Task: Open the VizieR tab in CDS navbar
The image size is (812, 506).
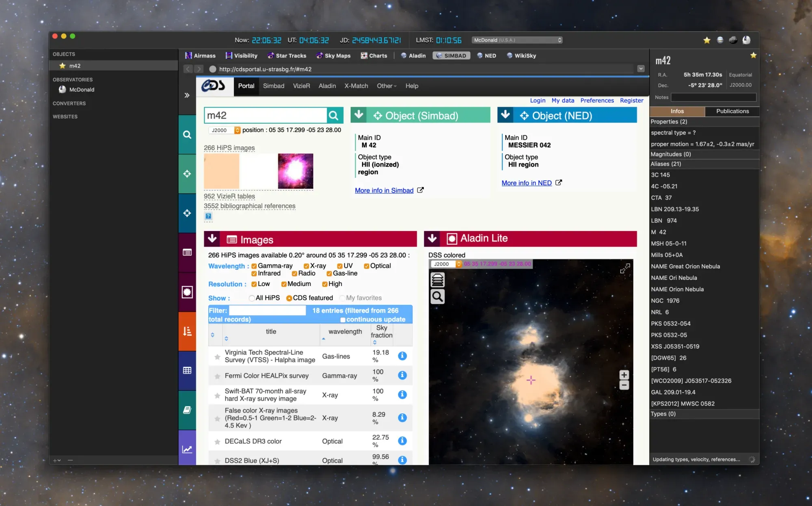Action: click(x=301, y=86)
